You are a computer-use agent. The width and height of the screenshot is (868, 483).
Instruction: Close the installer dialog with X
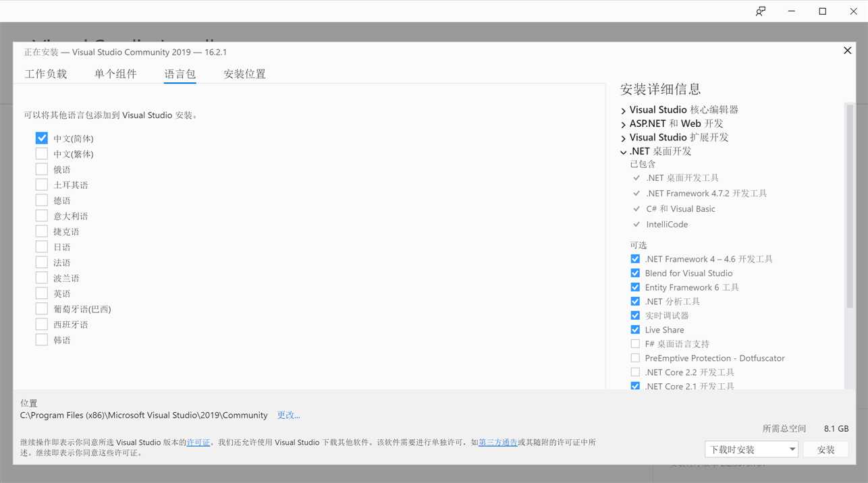click(x=848, y=51)
